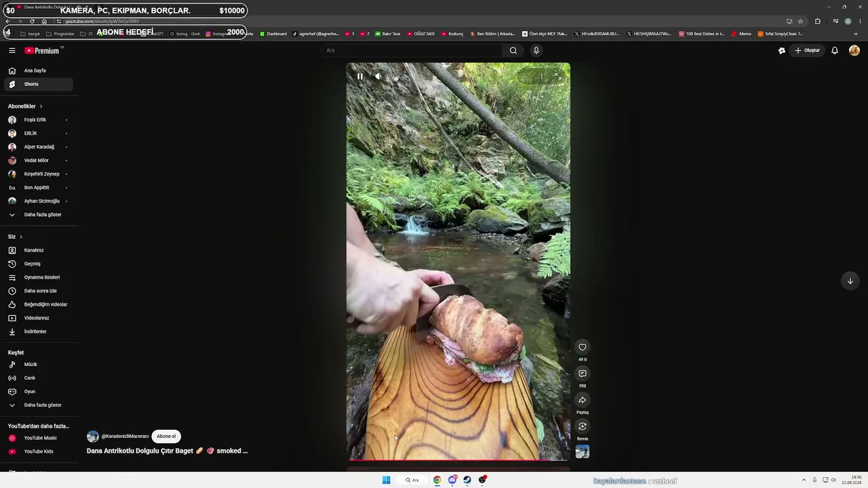
Task: Open the Windows Start menu
Action: coord(386,481)
